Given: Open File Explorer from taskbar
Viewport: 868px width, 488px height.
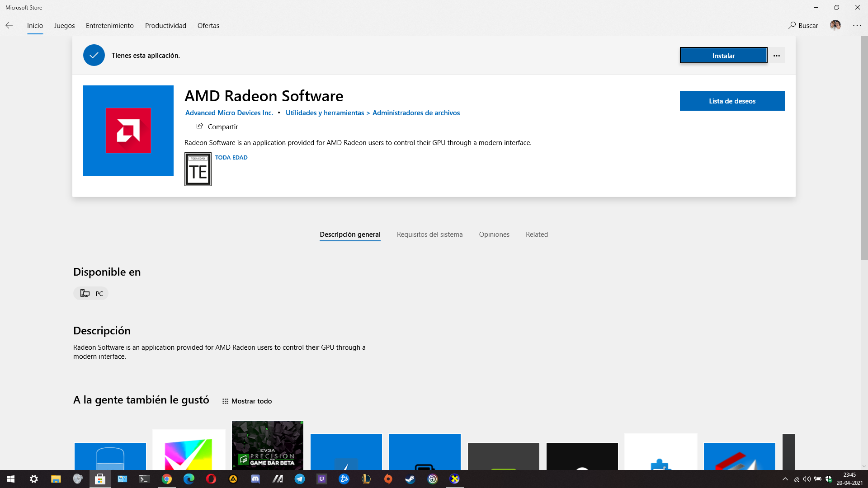Looking at the screenshot, I should (56, 479).
